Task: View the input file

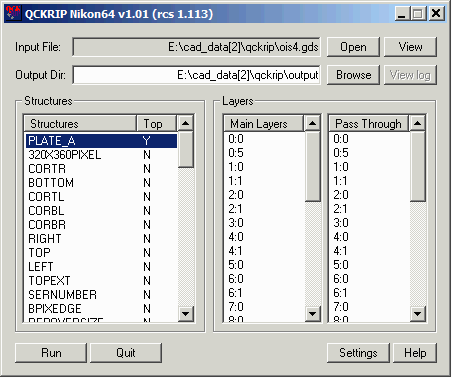Action: pyautogui.click(x=410, y=47)
